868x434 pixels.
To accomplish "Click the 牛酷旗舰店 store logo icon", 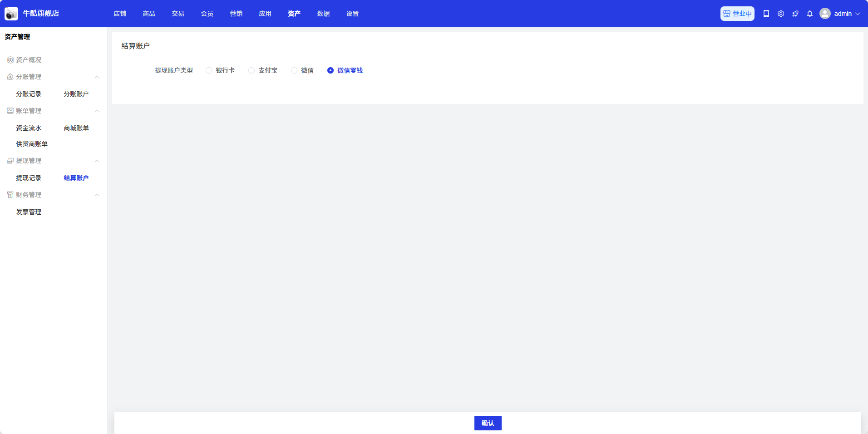I will click(11, 14).
